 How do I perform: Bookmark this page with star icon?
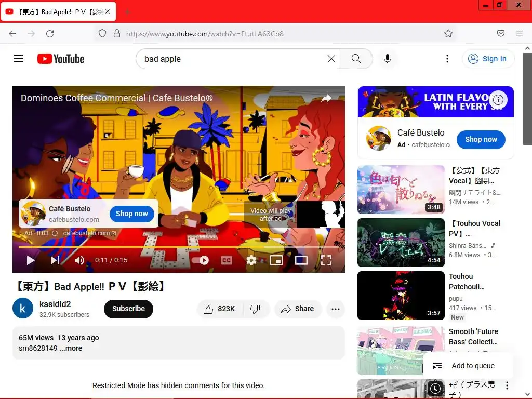448,33
